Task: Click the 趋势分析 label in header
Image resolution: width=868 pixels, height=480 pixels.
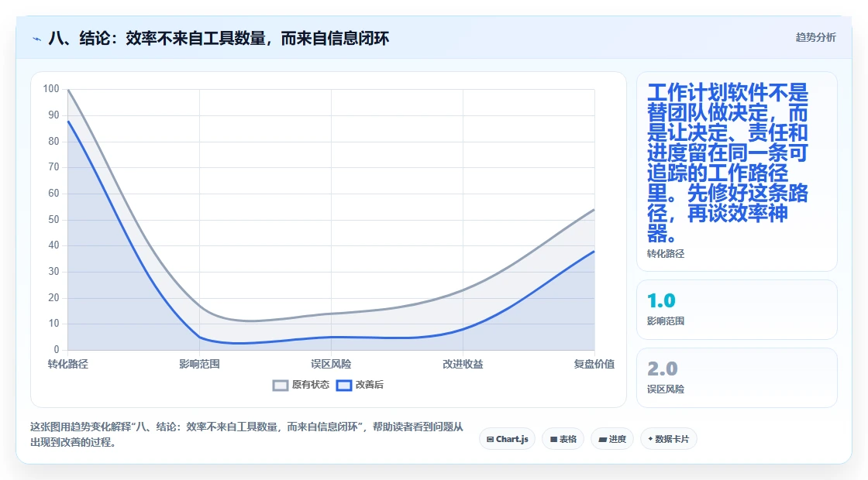Action: (815, 38)
